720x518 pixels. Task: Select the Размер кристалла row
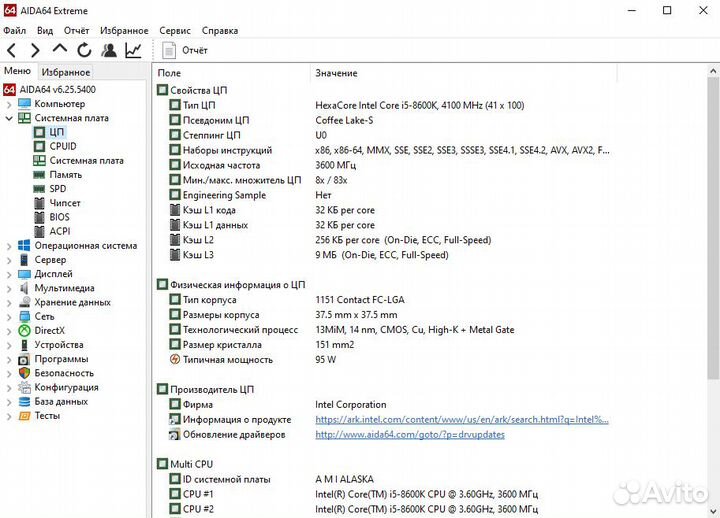pos(262,344)
